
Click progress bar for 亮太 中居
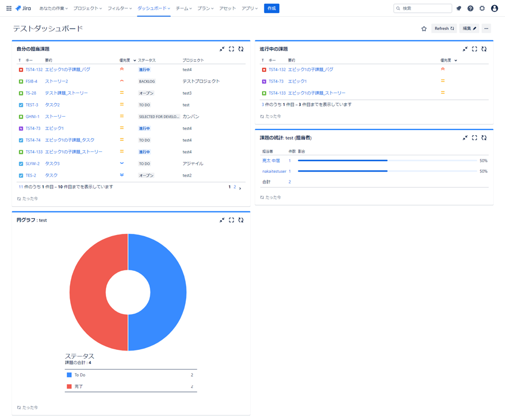(x=387, y=160)
